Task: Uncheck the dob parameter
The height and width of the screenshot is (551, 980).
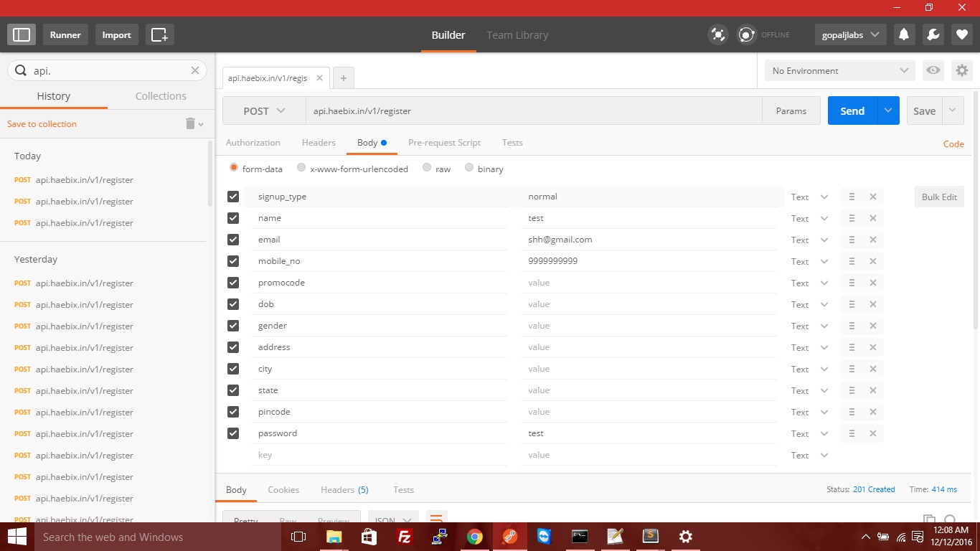Action: click(233, 304)
